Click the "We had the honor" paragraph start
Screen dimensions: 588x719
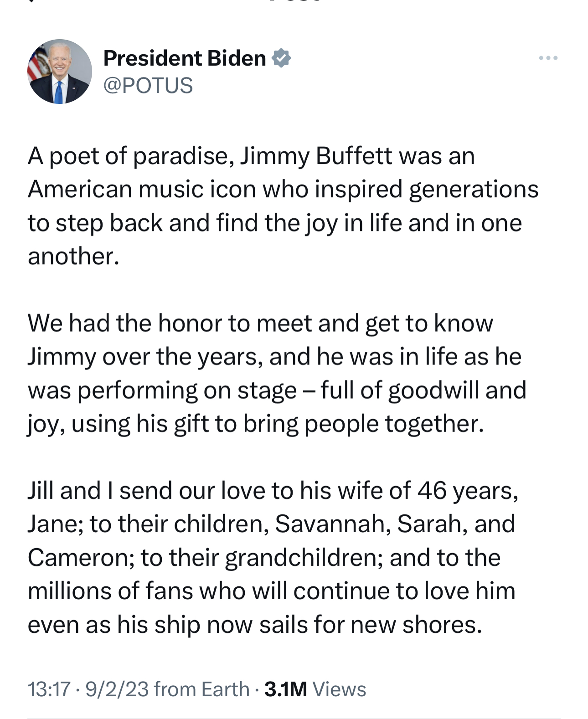click(91, 324)
